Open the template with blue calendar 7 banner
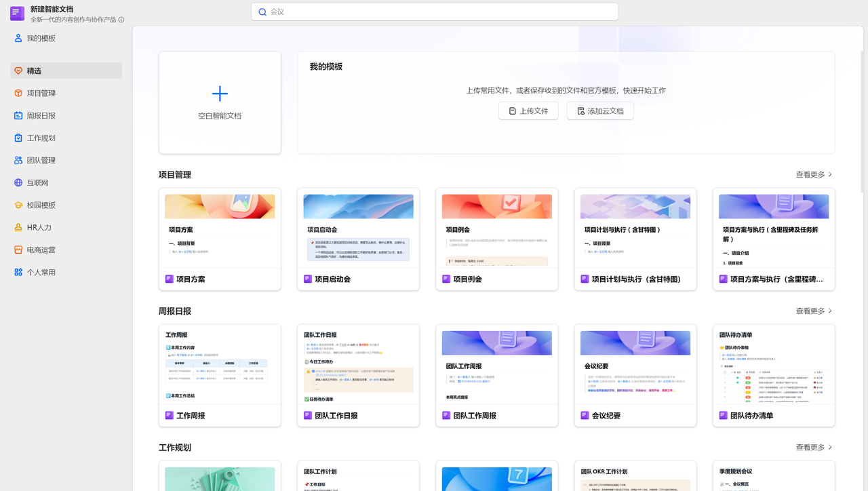 point(496,476)
